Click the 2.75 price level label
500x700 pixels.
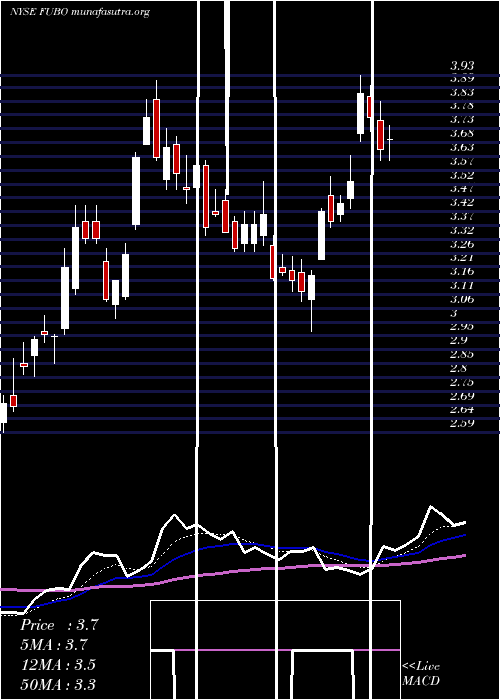(x=462, y=383)
